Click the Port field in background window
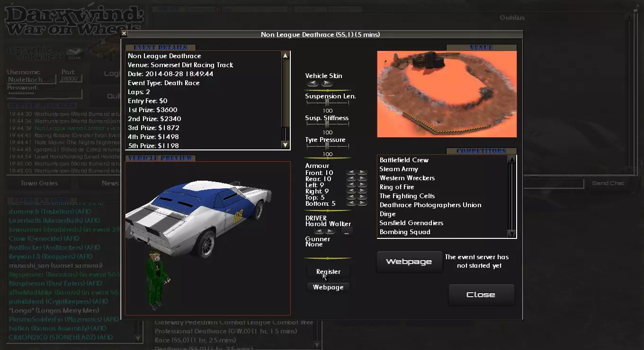The height and width of the screenshot is (350, 644). pos(71,79)
